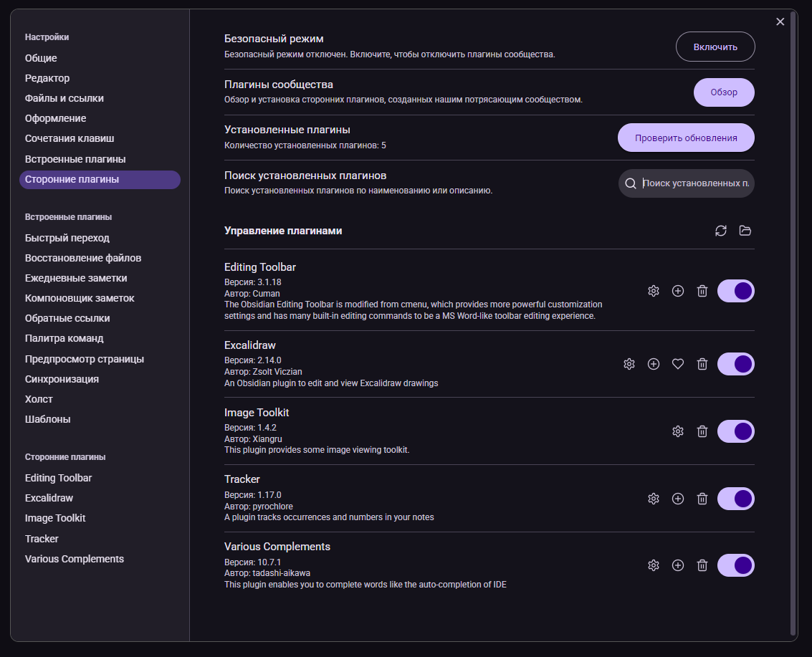The width and height of the screenshot is (812, 657).
Task: Switch off the Tracker plugin
Action: (x=736, y=499)
